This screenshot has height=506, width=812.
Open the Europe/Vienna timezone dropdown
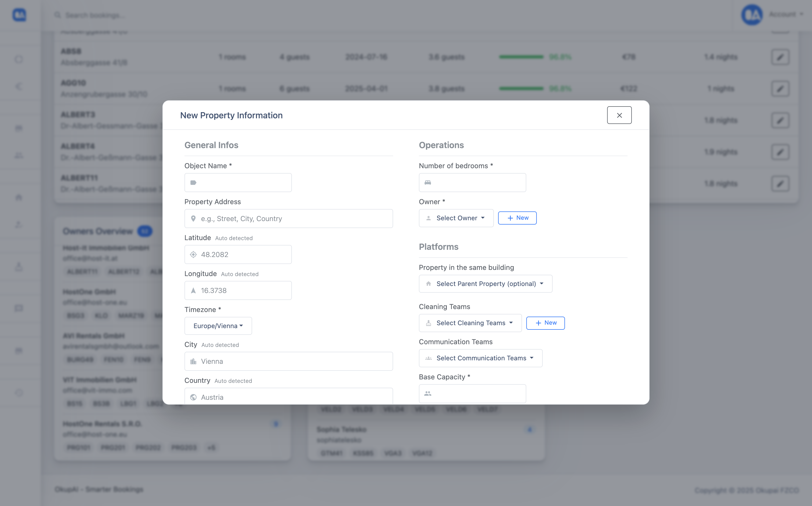(218, 326)
